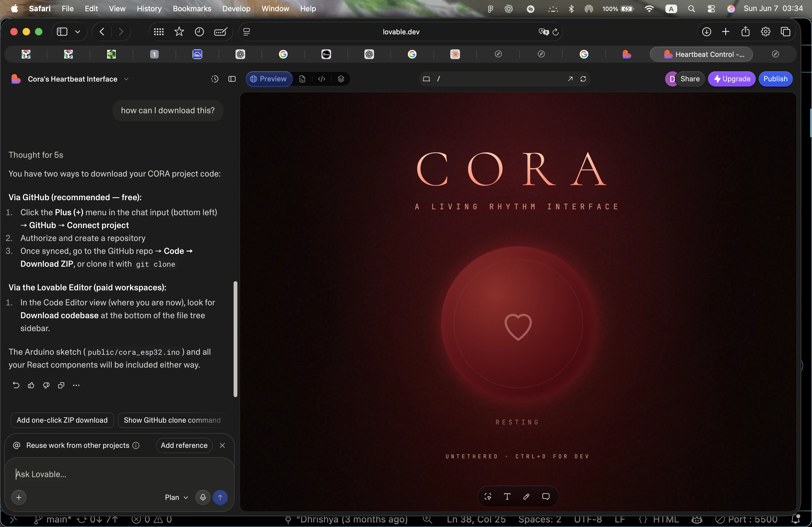
Task: Go back to the previous page
Action: (102, 32)
